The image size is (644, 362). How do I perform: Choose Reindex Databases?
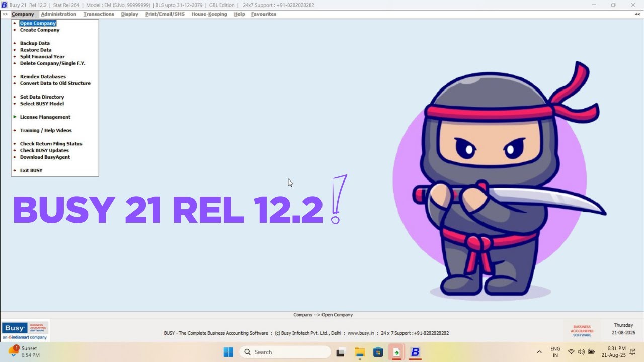[43, 77]
